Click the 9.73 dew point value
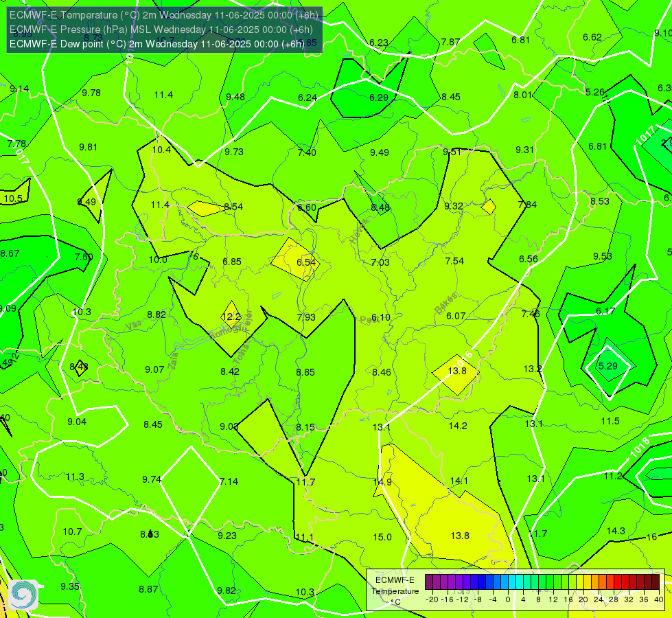This screenshot has height=618, width=672. (234, 152)
